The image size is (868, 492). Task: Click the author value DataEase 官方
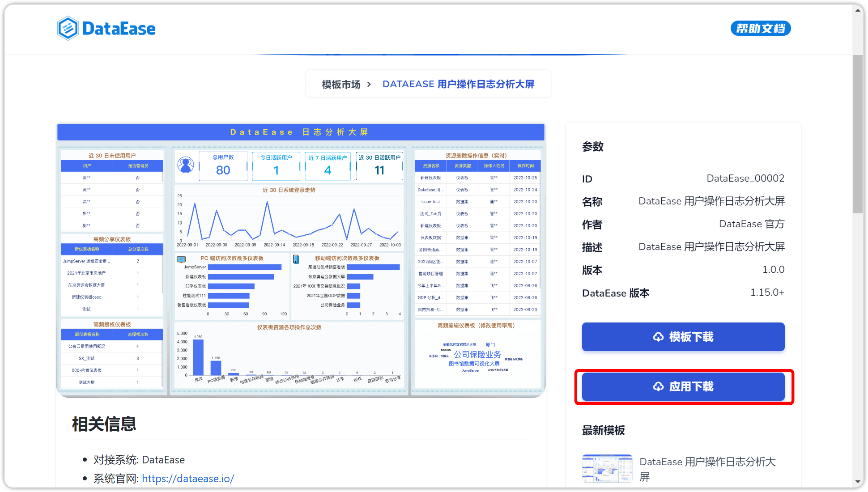[752, 224]
